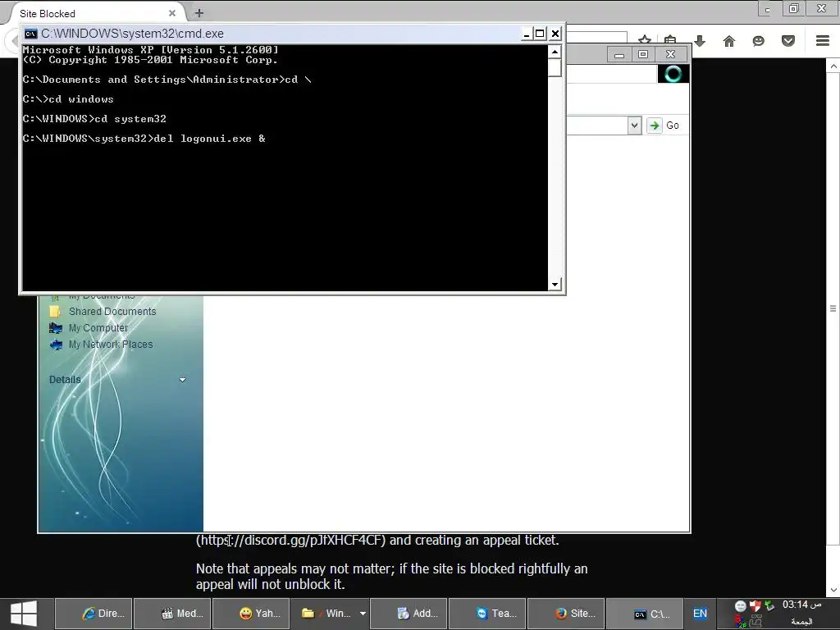
Task: Expand the Details panel chevron
Action: (x=182, y=380)
